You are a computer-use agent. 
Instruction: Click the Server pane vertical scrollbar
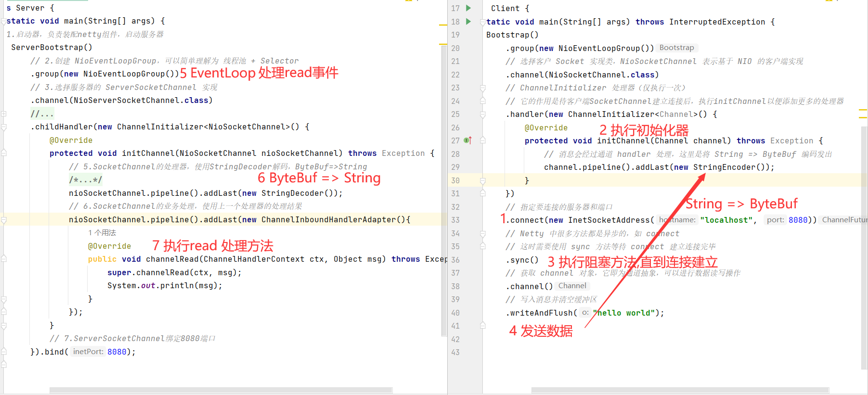444,190
